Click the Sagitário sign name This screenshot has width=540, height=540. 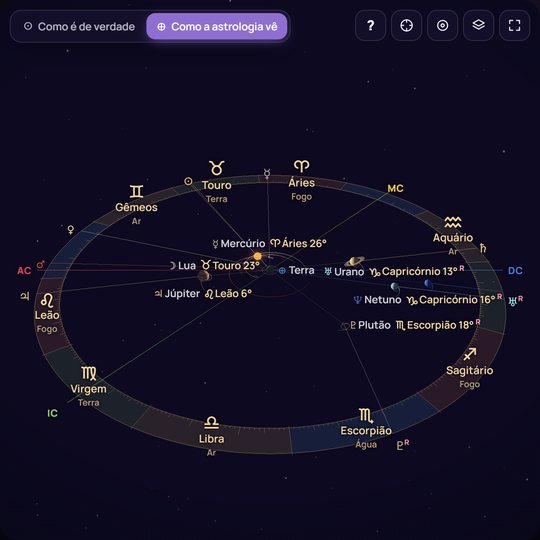(x=470, y=371)
